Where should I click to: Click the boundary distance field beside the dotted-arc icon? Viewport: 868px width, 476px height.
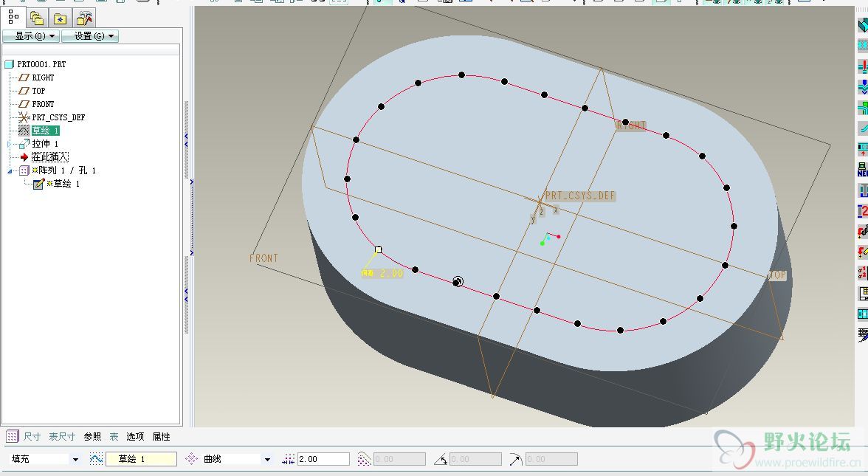point(400,459)
